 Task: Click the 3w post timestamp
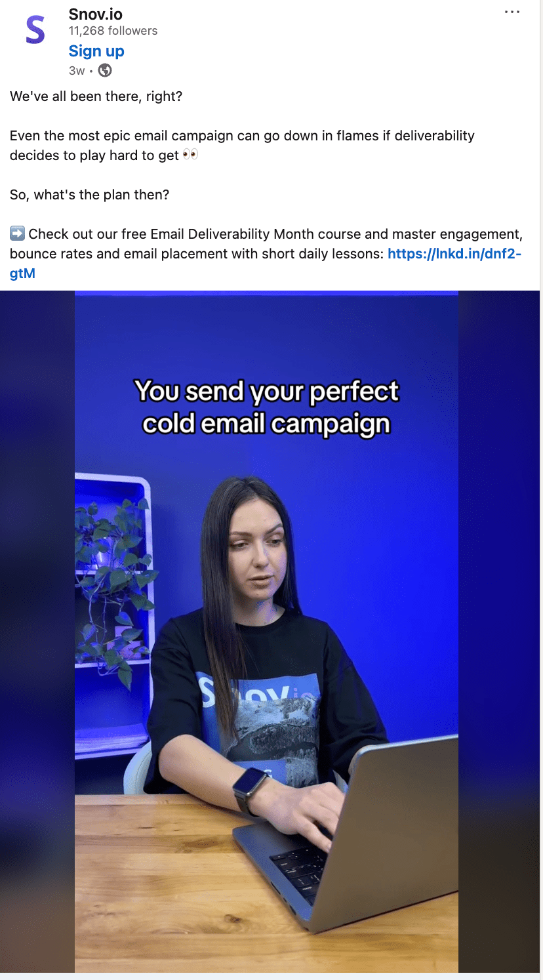[x=77, y=70]
